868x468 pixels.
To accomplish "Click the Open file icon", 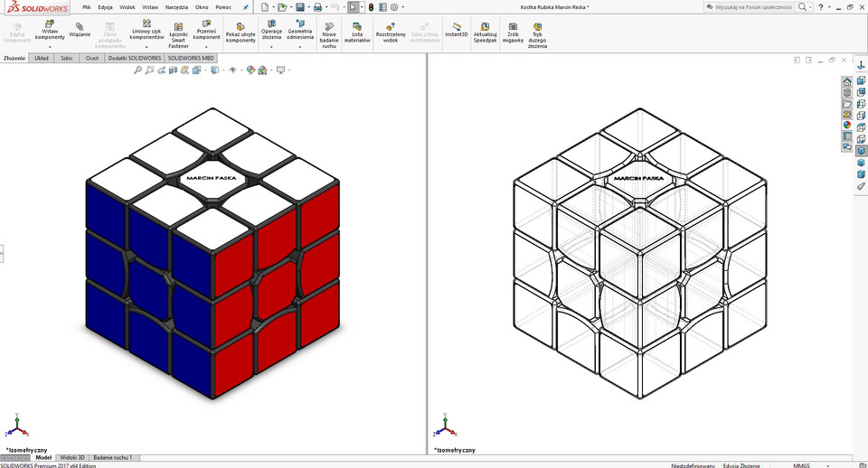I will 282,7.
